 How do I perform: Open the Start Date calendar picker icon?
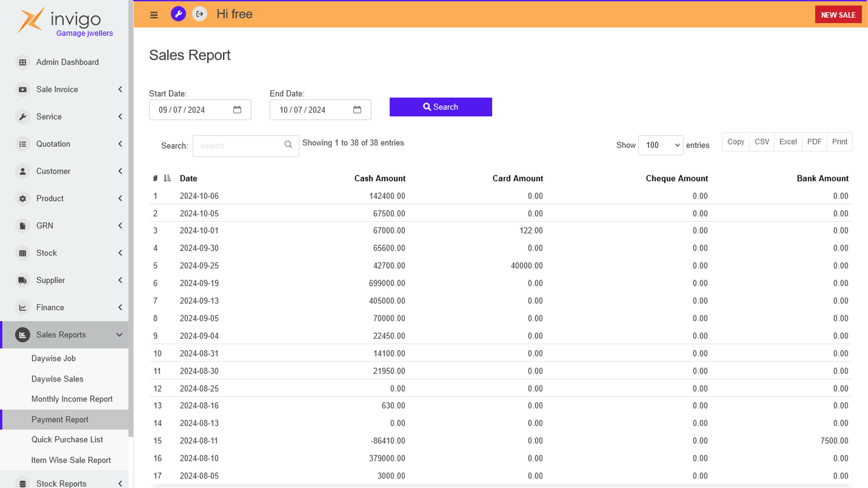click(237, 110)
